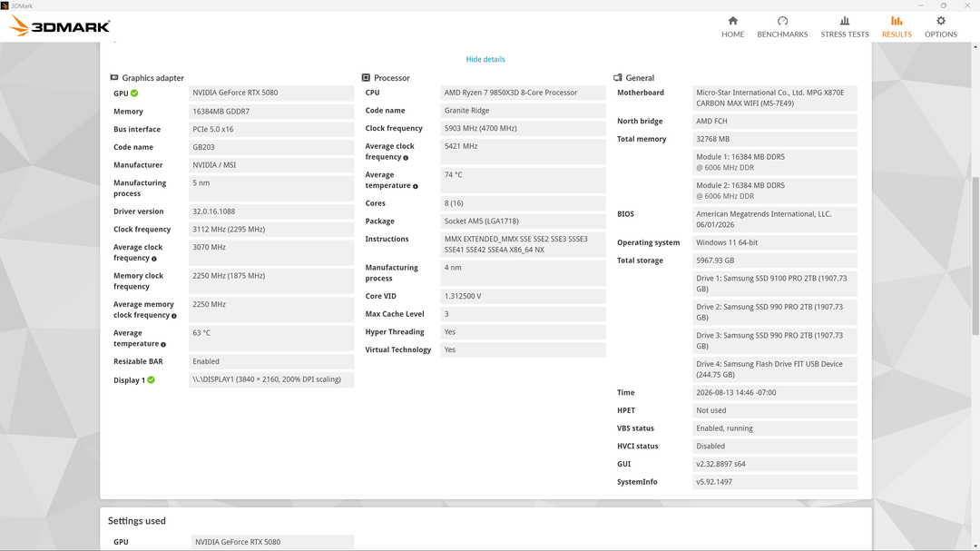This screenshot has height=551, width=980.
Task: Click the Resizable BAR Enabled value
Action: click(271, 361)
